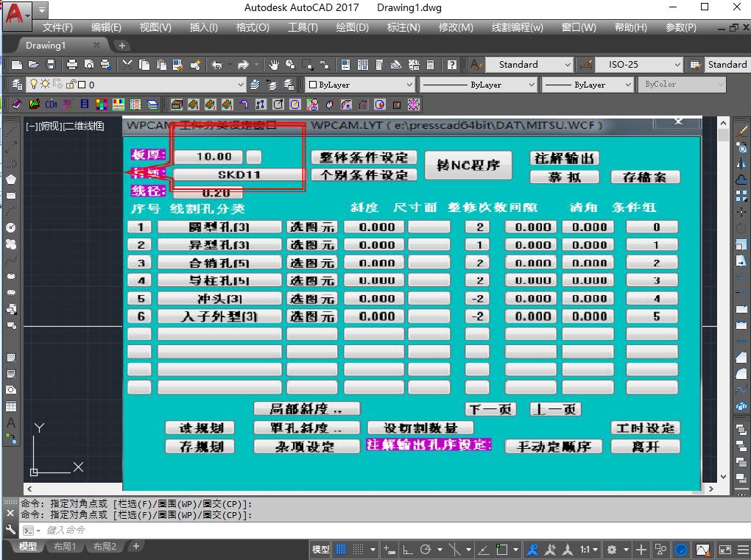Select the polygon tool in left toolbar
The width and height of the screenshot is (751, 560).
pos(11,180)
